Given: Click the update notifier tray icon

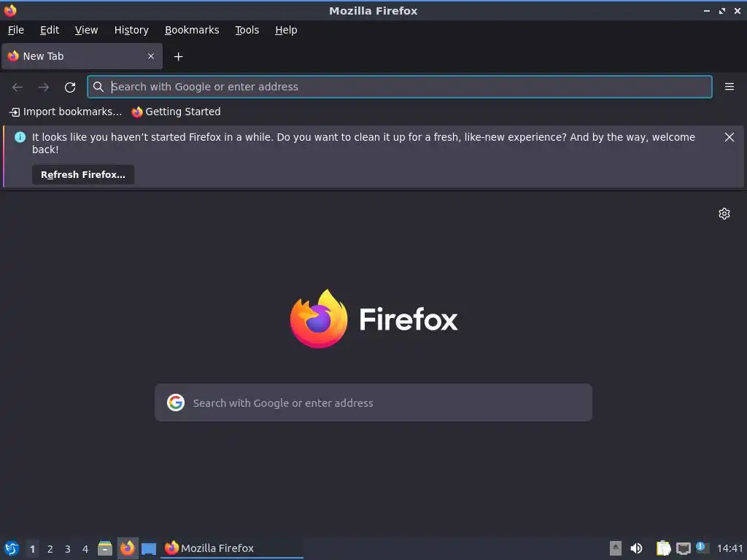Looking at the screenshot, I should (702, 548).
